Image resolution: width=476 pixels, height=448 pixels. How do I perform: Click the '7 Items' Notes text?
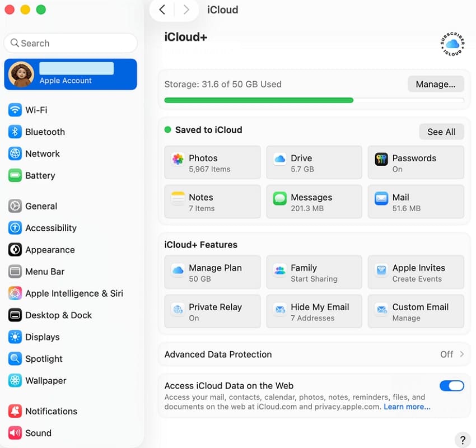[x=202, y=208]
